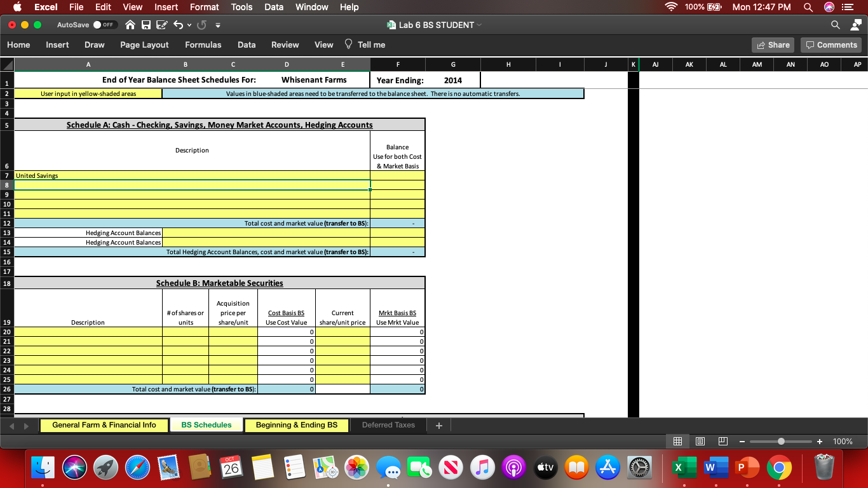Screen dimensions: 868x488
Task: Click Spotlight search in macOS menu bar
Action: click(x=808, y=7)
